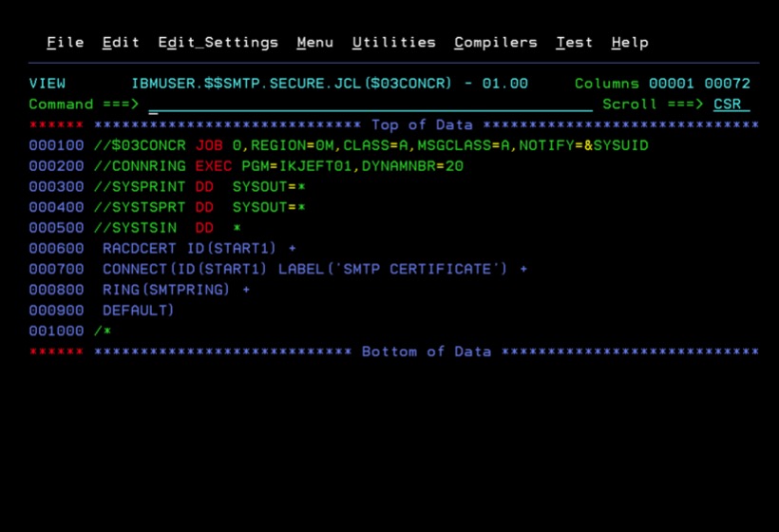Click the /* delimiter on line 001000
The width and height of the screenshot is (779, 532).
pos(103,332)
